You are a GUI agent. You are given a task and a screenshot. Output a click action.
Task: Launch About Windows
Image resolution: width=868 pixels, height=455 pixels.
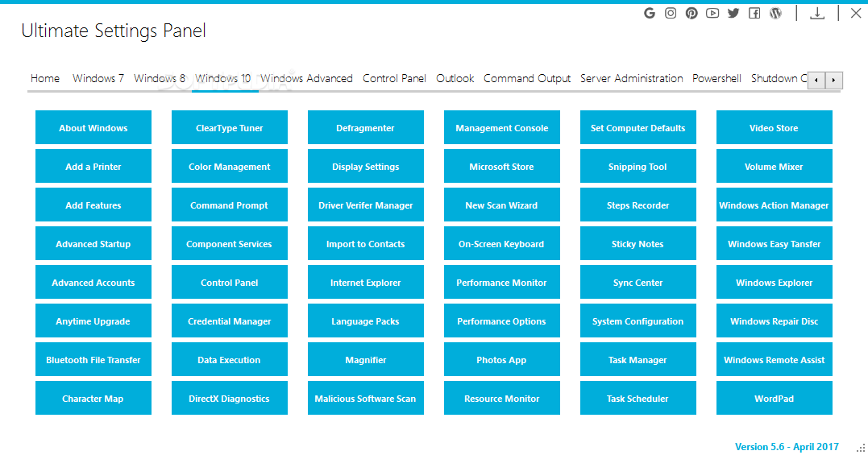(93, 128)
